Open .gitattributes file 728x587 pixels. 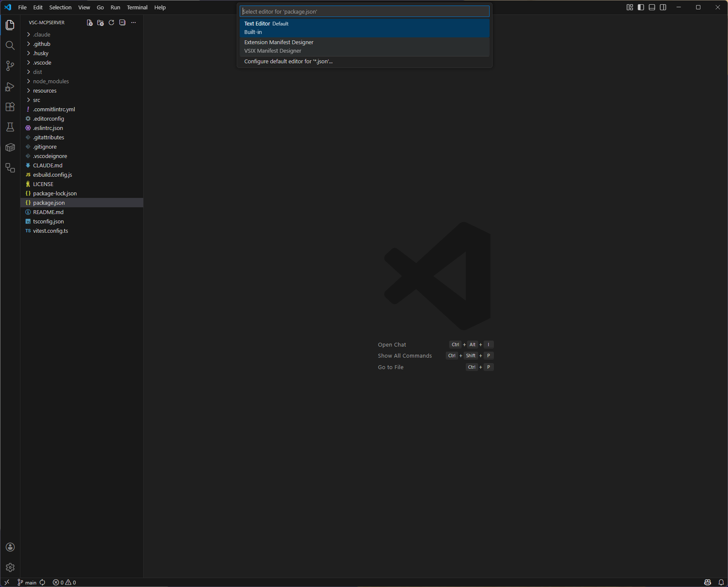pyautogui.click(x=82, y=137)
